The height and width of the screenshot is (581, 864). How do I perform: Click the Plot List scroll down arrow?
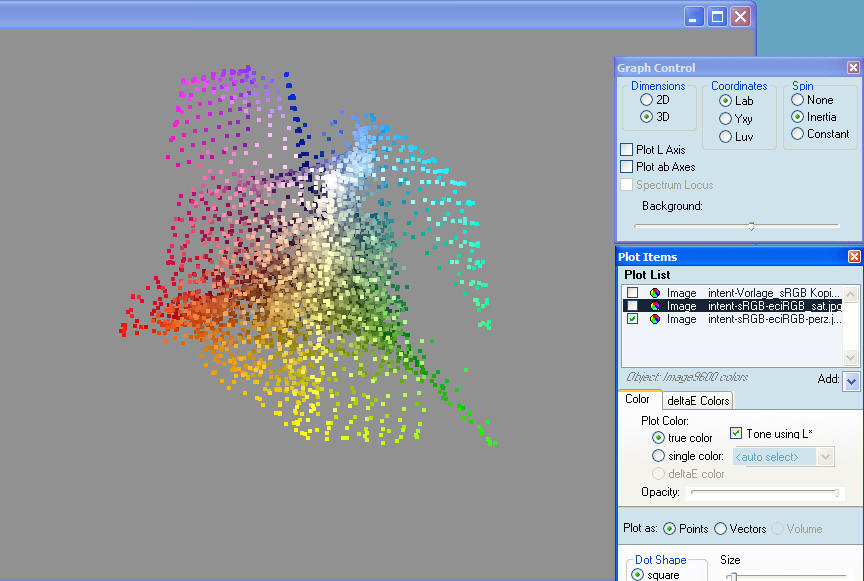(851, 358)
